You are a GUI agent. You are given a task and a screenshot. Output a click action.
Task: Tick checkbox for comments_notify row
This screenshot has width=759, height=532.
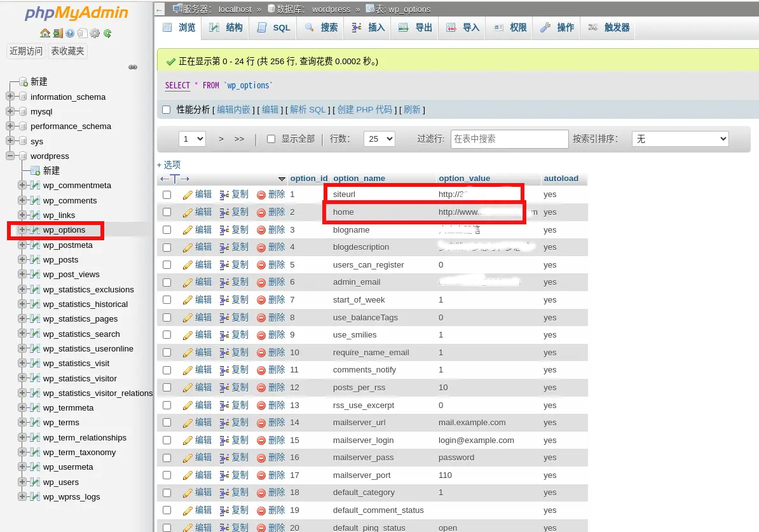167,371
